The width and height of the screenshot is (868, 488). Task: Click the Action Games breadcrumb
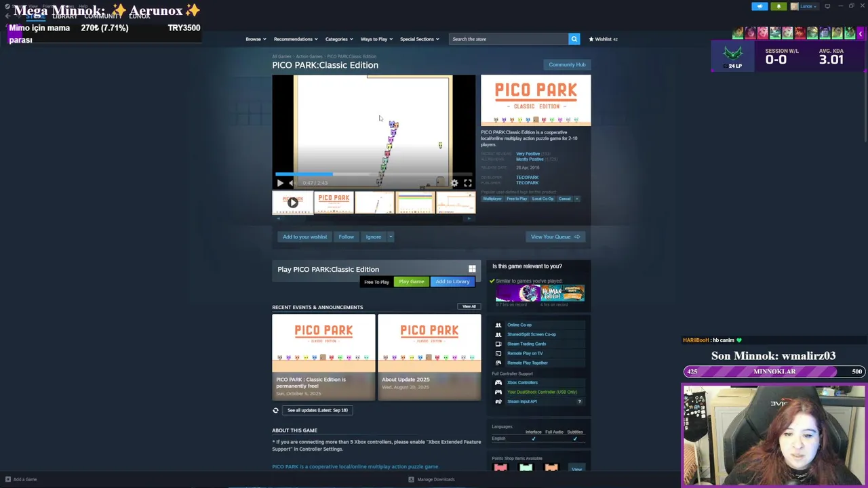pyautogui.click(x=309, y=56)
